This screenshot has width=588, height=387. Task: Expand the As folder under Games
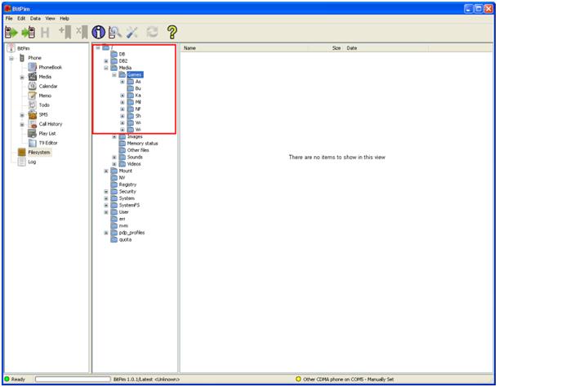[122, 82]
